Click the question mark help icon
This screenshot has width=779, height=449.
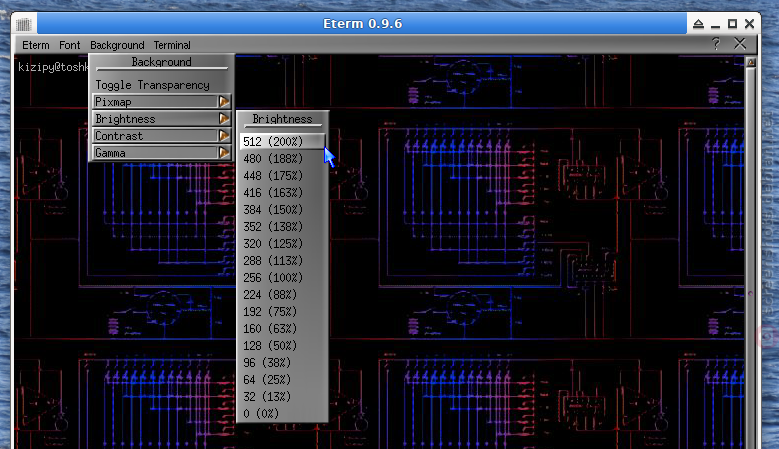(715, 44)
